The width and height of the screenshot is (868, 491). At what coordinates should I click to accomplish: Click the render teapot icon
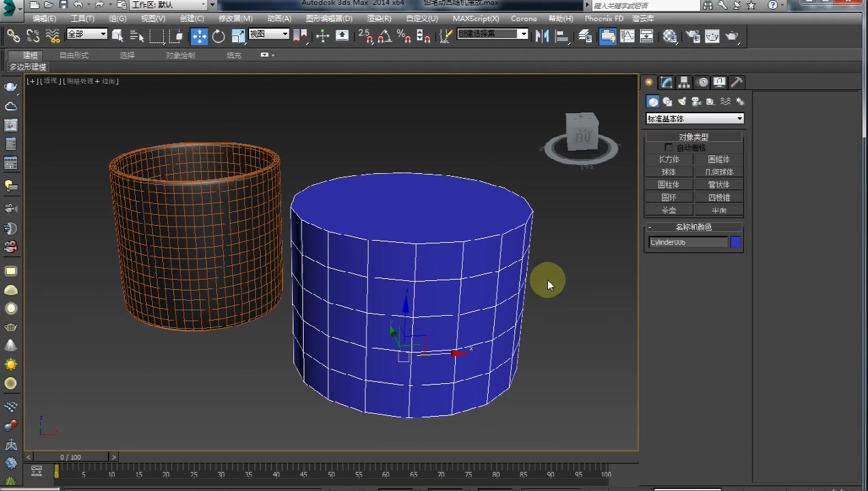(732, 36)
